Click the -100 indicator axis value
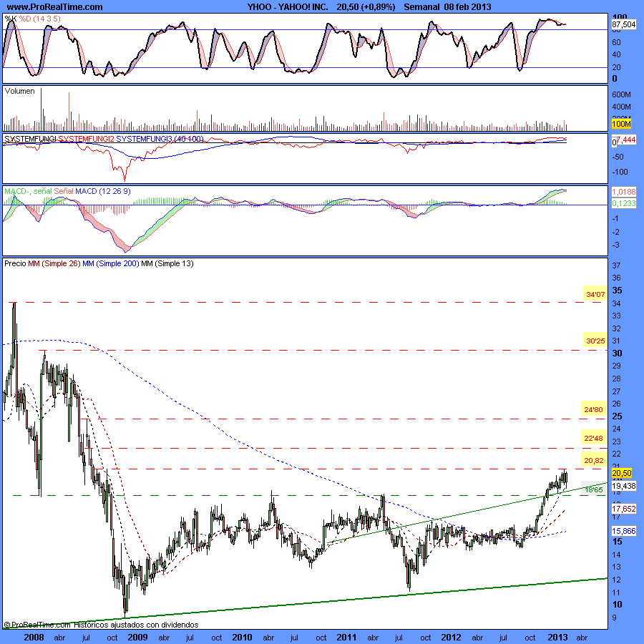Image resolution: width=644 pixels, height=644 pixels. click(x=620, y=172)
